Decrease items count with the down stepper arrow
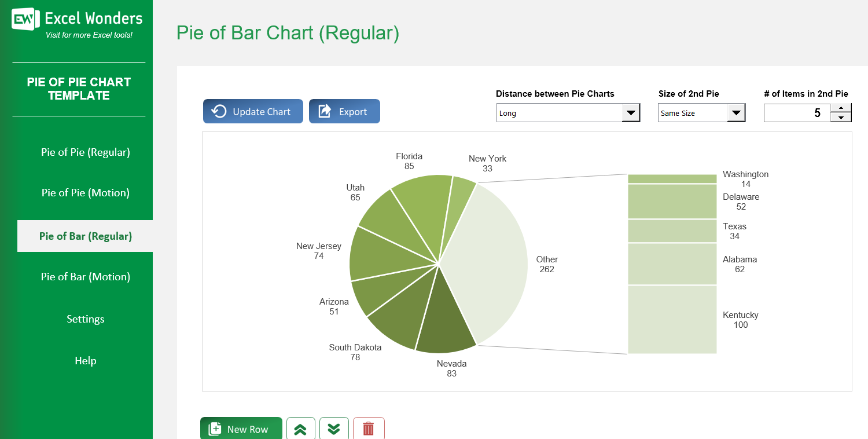Image resolution: width=868 pixels, height=439 pixels. (841, 118)
